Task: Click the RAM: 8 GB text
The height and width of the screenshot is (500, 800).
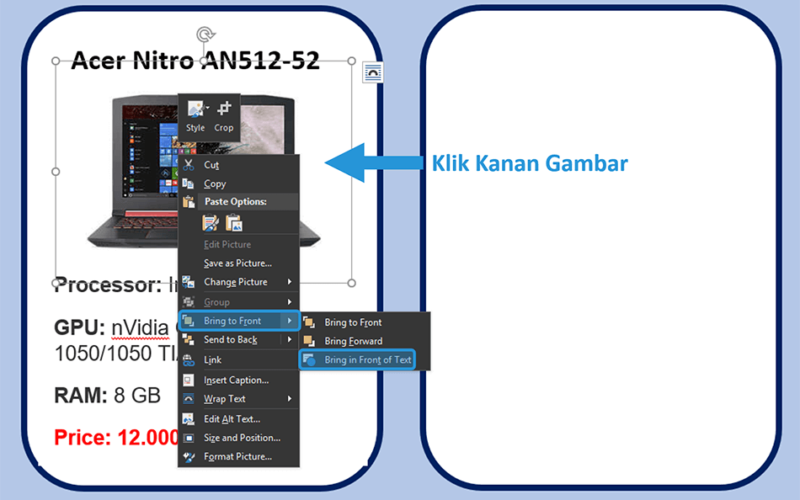Action: click(108, 395)
